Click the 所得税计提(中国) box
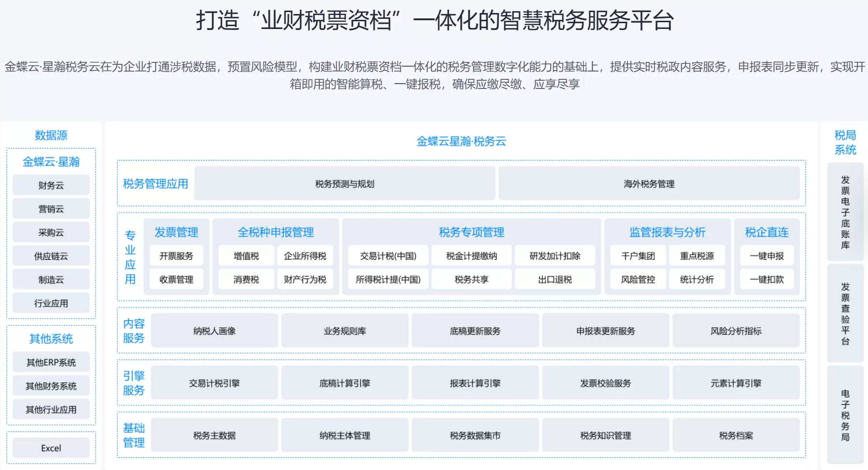Image resolution: width=868 pixels, height=470 pixels. (x=388, y=279)
